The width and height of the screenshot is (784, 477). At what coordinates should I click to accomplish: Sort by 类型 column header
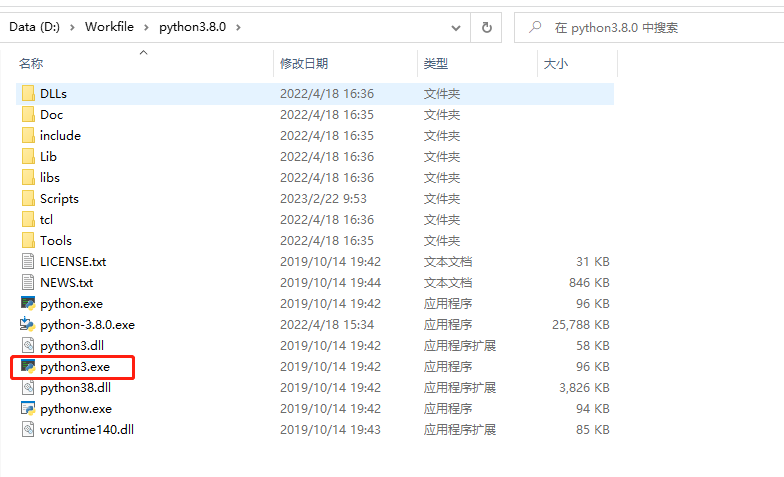(436, 64)
